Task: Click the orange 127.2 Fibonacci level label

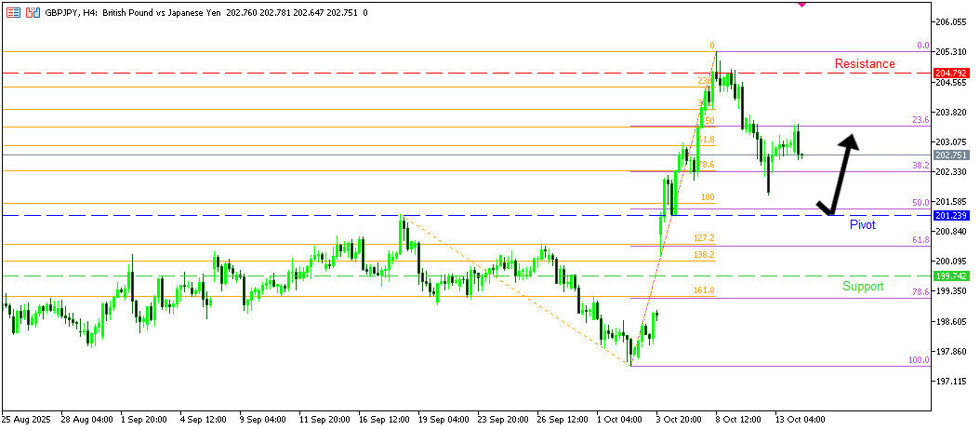Action: point(704,238)
